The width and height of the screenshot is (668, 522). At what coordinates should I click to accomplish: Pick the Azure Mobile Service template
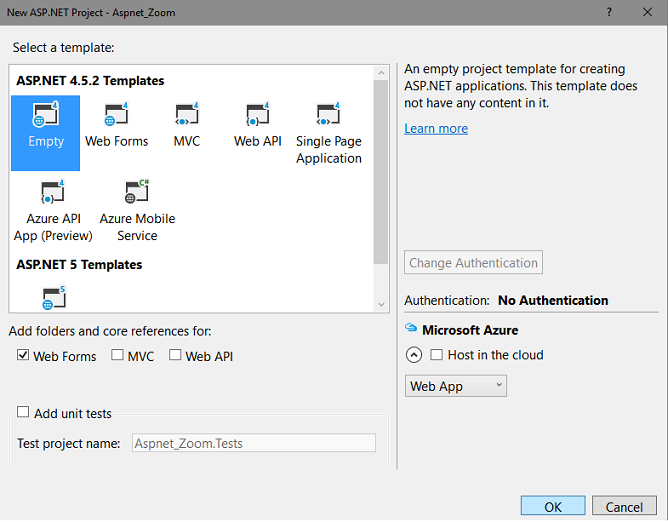(x=137, y=211)
